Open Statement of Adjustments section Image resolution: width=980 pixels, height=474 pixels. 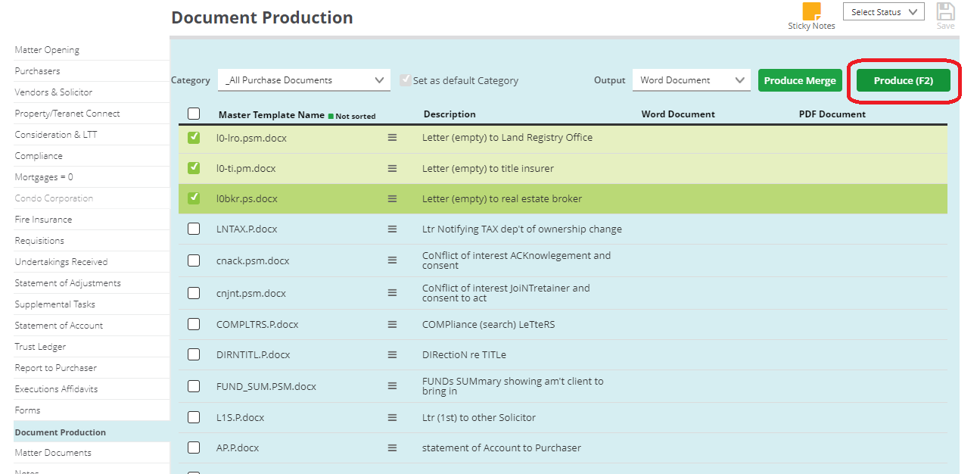pyautogui.click(x=67, y=283)
